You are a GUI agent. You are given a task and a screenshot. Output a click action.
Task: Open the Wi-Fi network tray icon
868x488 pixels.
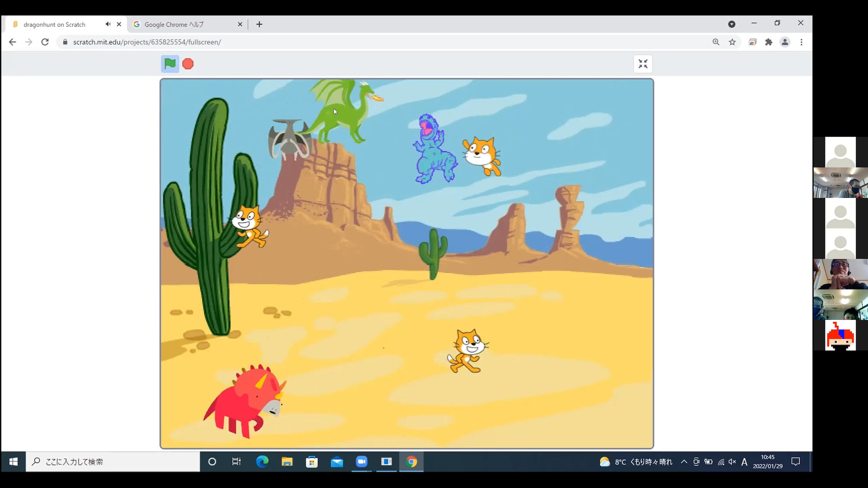click(721, 462)
